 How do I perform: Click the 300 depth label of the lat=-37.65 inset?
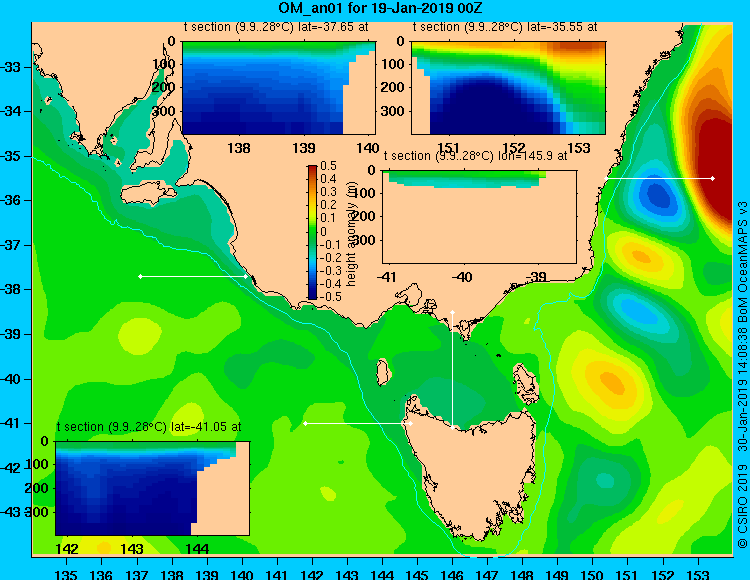164,111
